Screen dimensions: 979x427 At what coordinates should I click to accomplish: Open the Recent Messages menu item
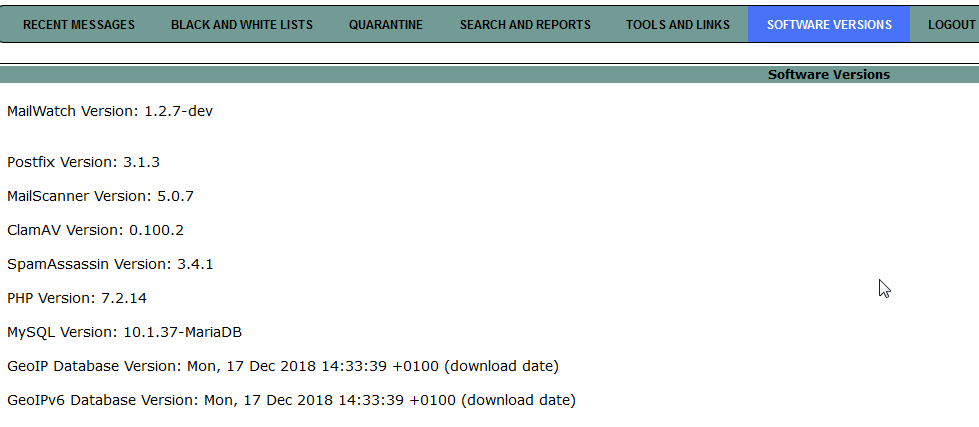pos(79,24)
